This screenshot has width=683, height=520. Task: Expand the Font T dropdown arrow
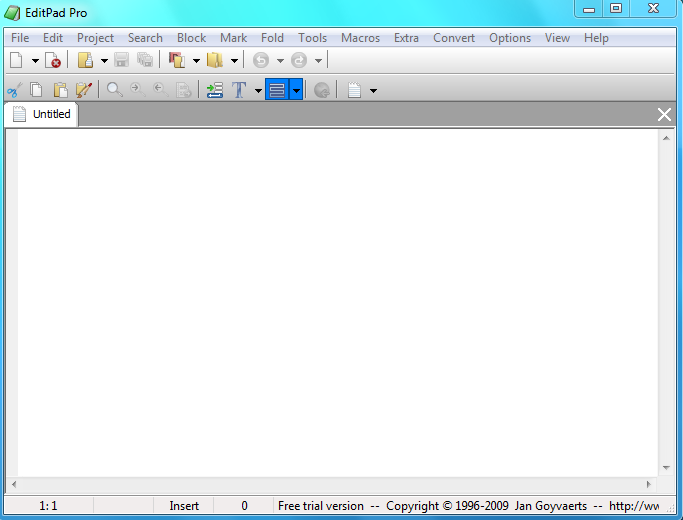pos(258,91)
